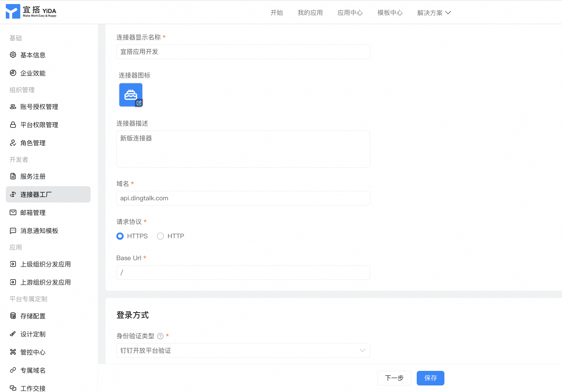This screenshot has width=562, height=392.
Task: Expand the 解决方案 menu chevron
Action: tap(448, 13)
